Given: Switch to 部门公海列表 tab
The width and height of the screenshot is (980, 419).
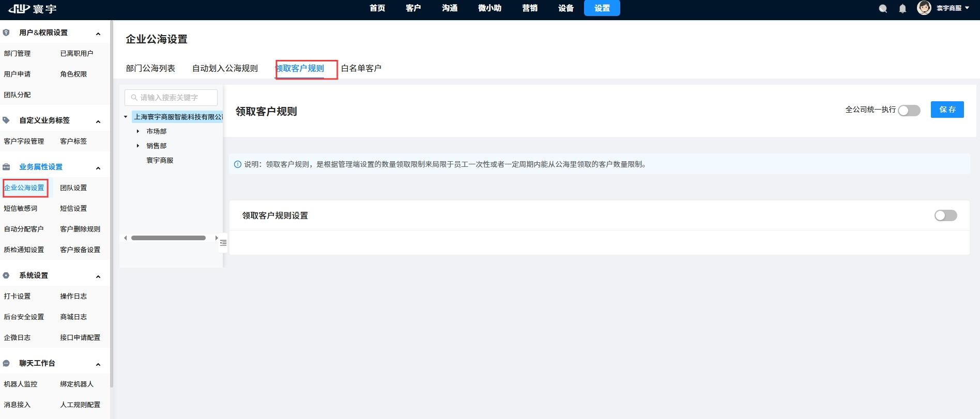Looking at the screenshot, I should [150, 68].
